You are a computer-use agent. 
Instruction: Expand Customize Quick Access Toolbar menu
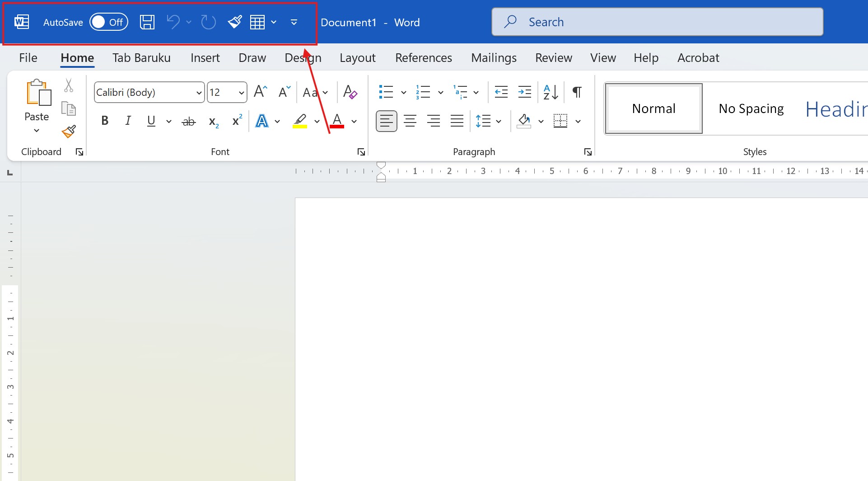[294, 22]
